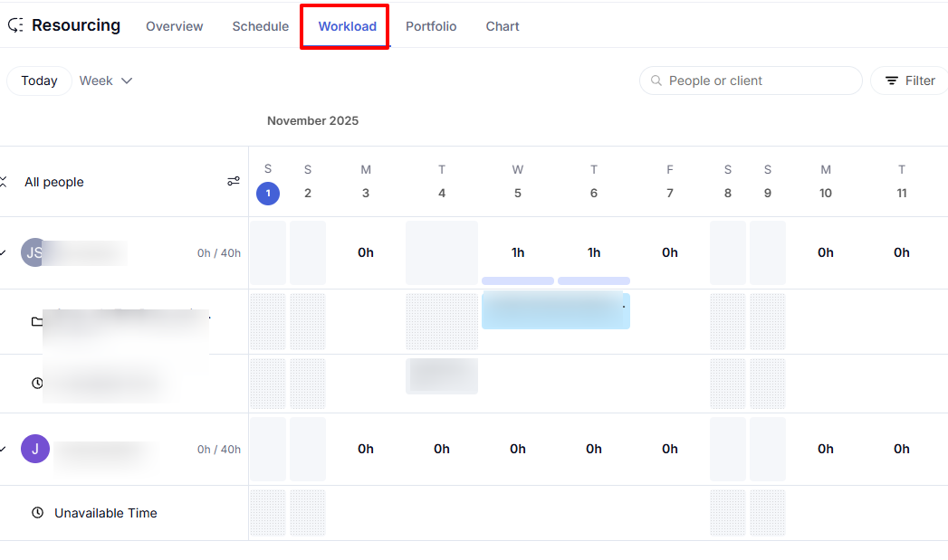Switch to the Schedule tab
The width and height of the screenshot is (948, 560).
260,26
